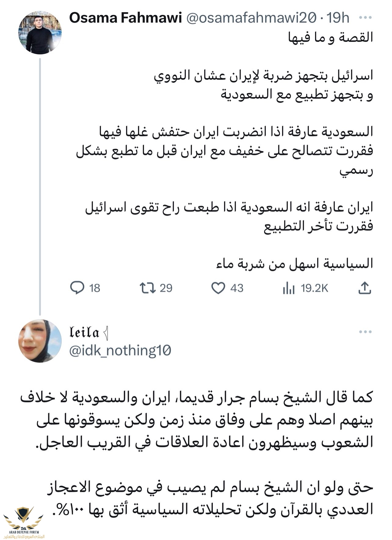This screenshot has height=540, width=392.
Task: Click the leila display name
Action: (x=85, y=333)
